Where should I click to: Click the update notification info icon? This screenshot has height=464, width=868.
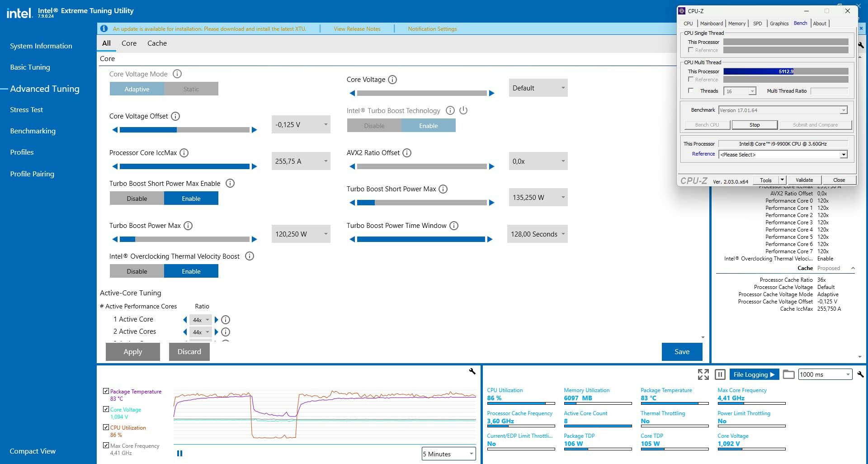104,28
